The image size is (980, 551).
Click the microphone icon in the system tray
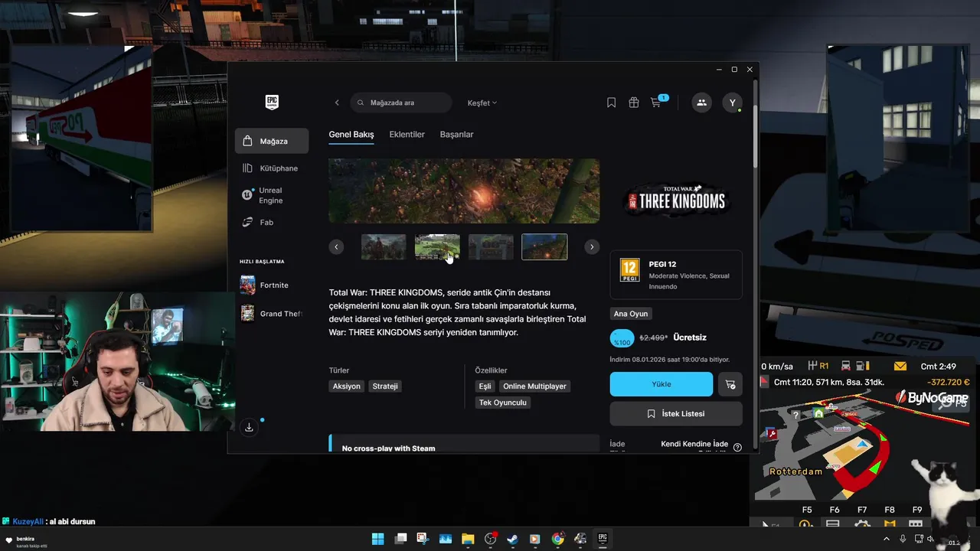pyautogui.click(x=903, y=539)
